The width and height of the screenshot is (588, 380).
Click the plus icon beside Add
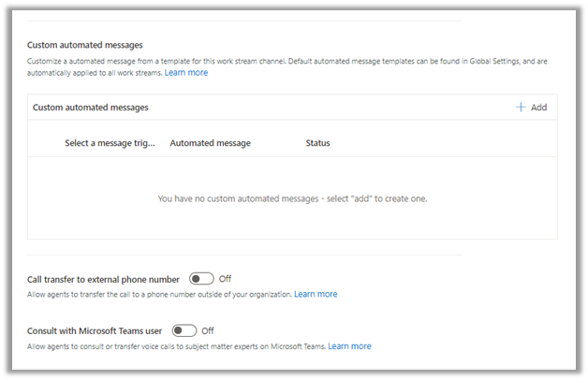click(x=521, y=108)
